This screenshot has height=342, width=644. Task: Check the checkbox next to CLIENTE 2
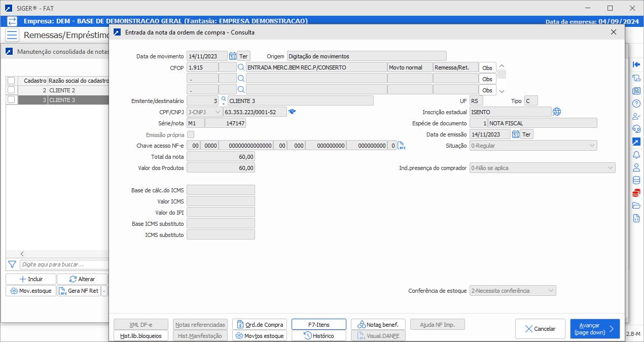pos(12,90)
